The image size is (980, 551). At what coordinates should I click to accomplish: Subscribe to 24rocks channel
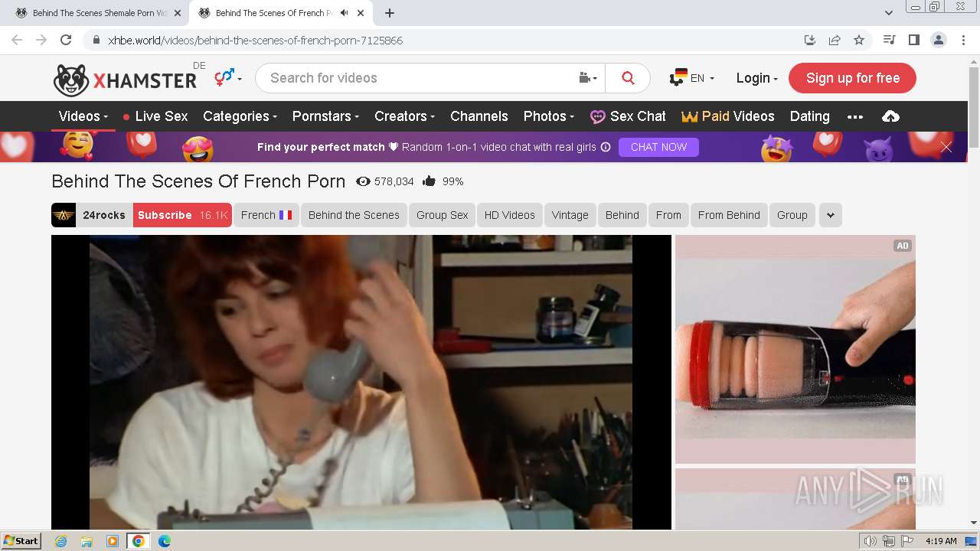click(182, 215)
